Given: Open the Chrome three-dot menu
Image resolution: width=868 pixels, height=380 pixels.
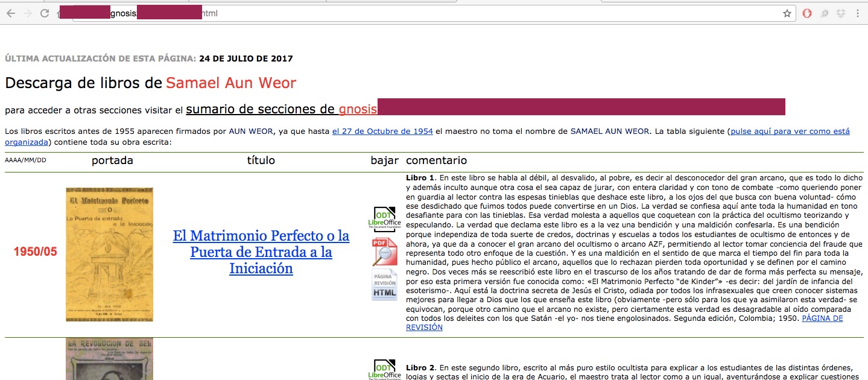Looking at the screenshot, I should (858, 13).
